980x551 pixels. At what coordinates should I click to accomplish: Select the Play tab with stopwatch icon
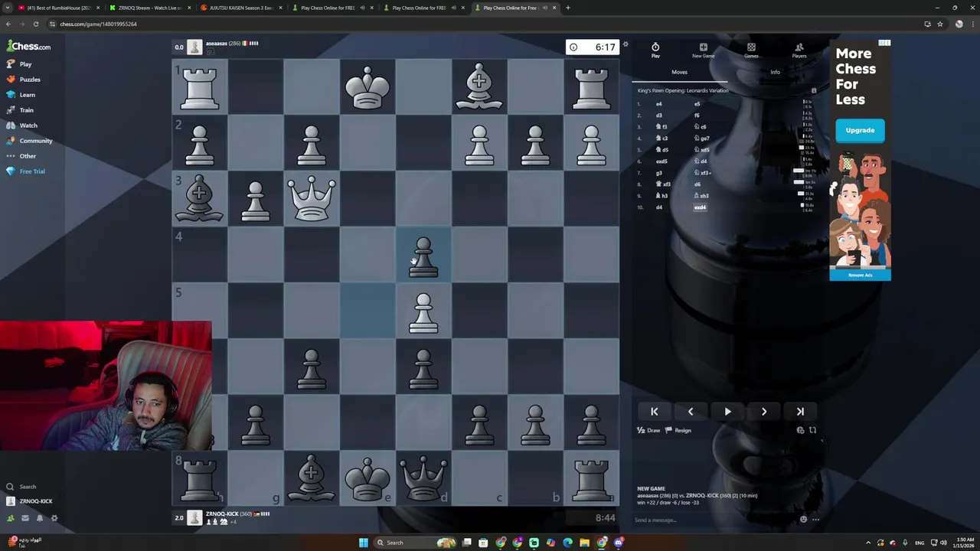click(x=655, y=51)
